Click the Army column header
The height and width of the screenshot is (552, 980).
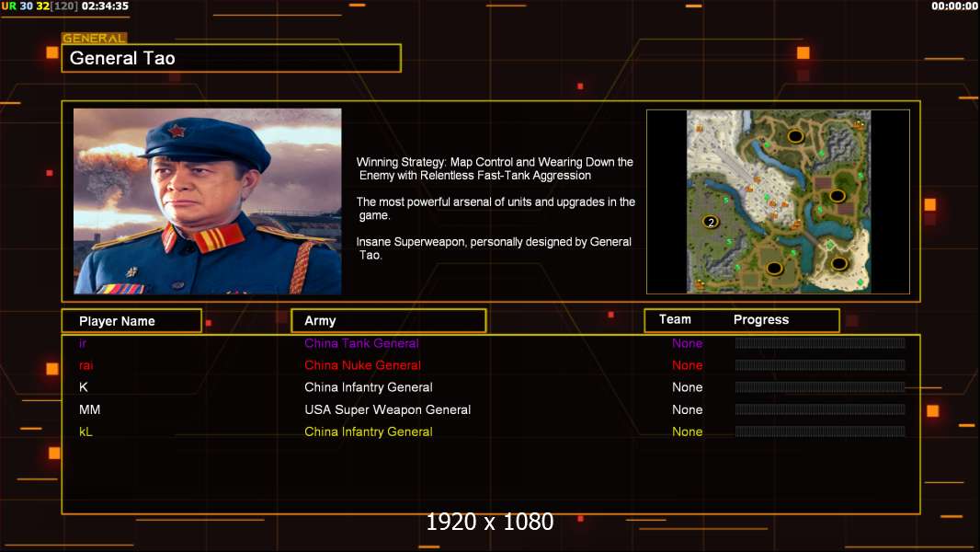click(388, 321)
